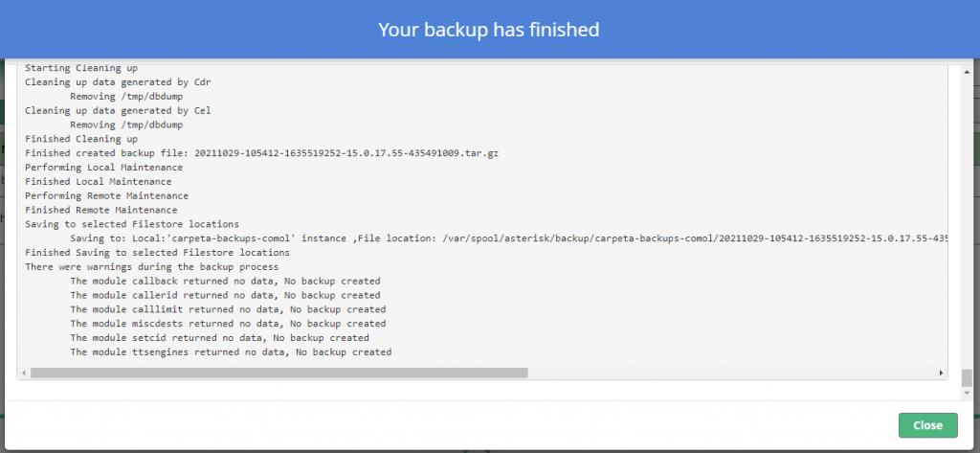The width and height of the screenshot is (980, 453).
Task: Click the "Finished Remote Maintenance" log line
Action: point(101,210)
